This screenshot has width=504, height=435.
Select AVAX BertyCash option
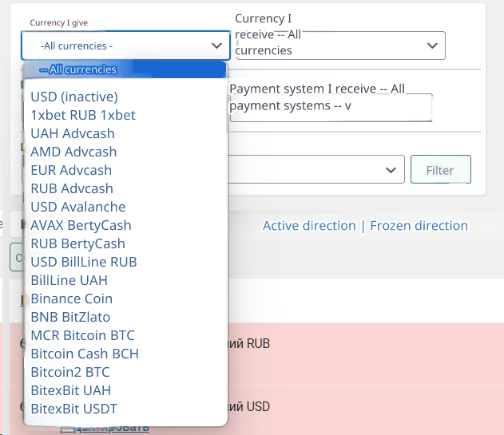(x=81, y=225)
